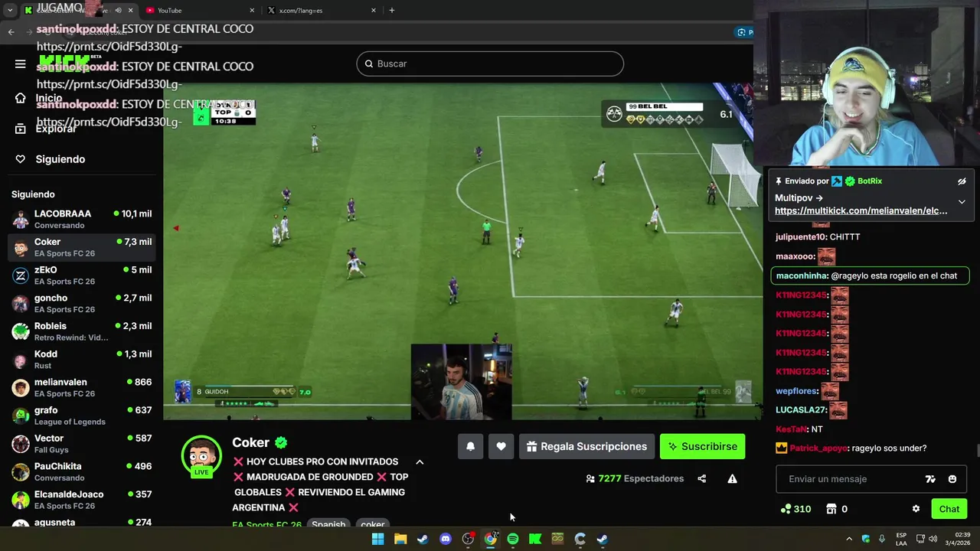Image resolution: width=980 pixels, height=551 pixels.
Task: Open Spotify from the taskbar
Action: 513,539
